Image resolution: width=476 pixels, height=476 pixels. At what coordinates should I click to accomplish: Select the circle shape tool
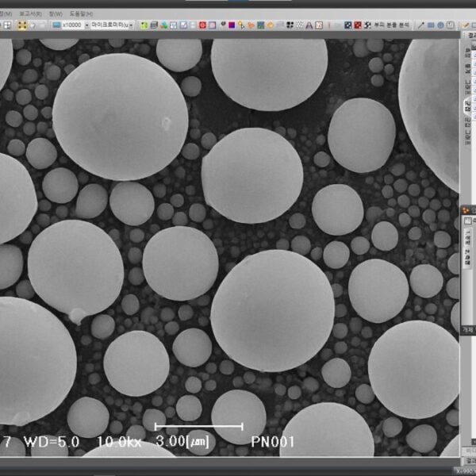441,25
